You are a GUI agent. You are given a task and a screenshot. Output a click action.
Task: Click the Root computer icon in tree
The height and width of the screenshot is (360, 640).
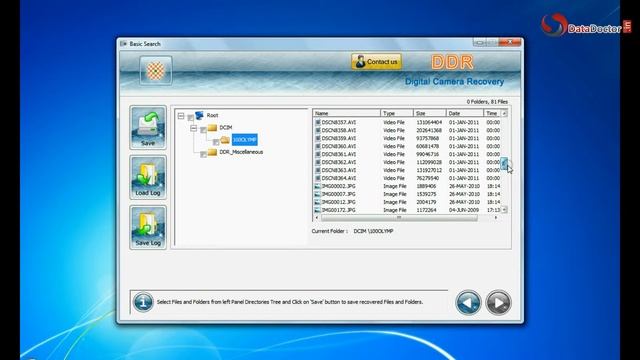[199, 116]
